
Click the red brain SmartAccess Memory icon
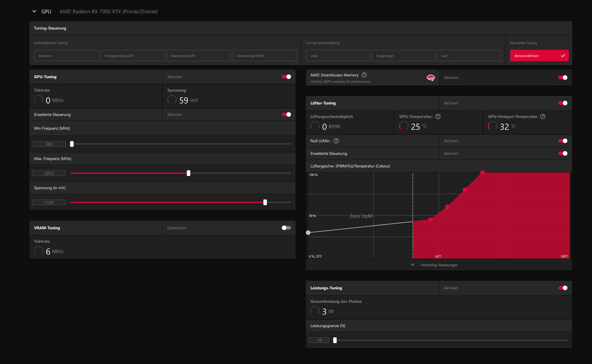point(431,78)
